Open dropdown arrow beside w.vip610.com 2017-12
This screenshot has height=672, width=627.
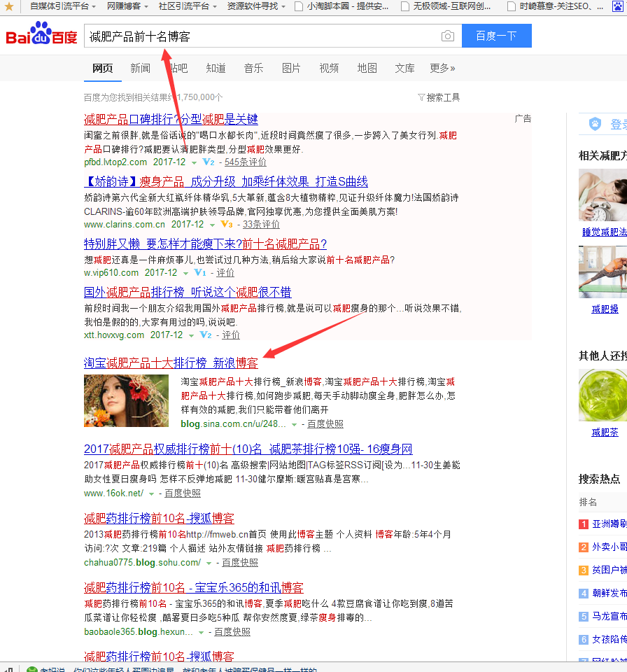(185, 274)
